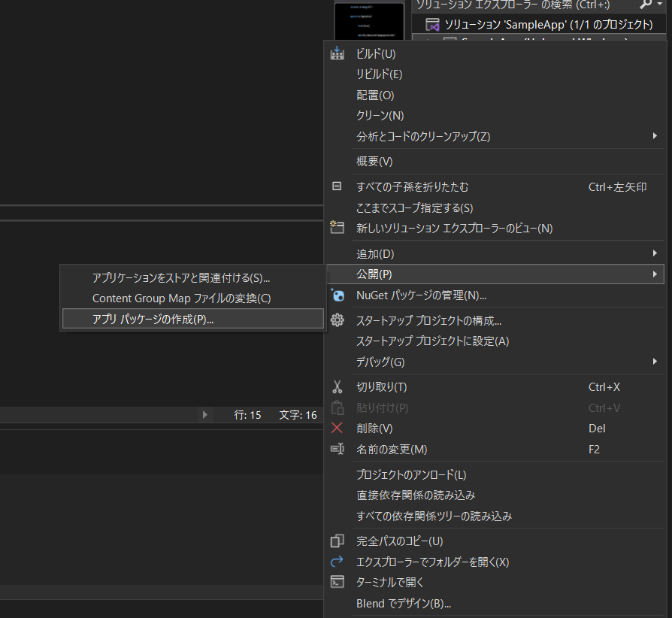Screen dimensions: 672x618
Task: Select すべての子孫を折りたたむ menu entry
Action: coord(495,187)
